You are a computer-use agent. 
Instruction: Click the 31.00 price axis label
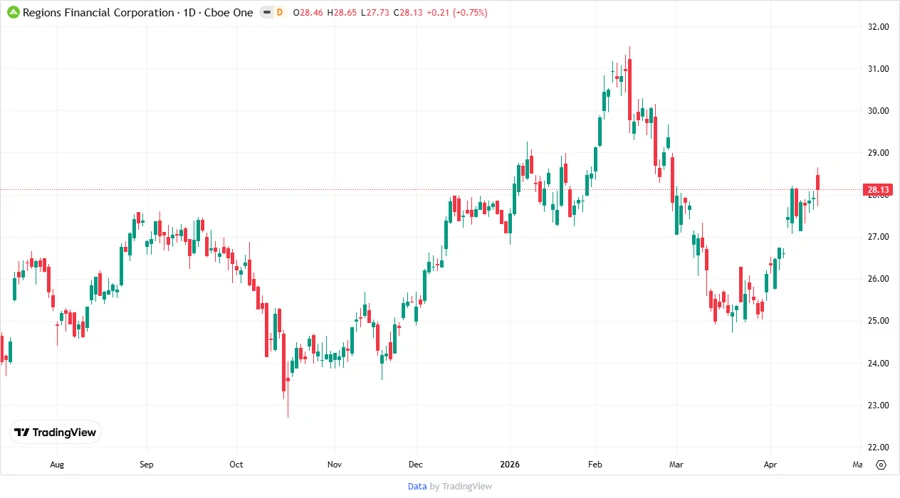pyautogui.click(x=878, y=69)
